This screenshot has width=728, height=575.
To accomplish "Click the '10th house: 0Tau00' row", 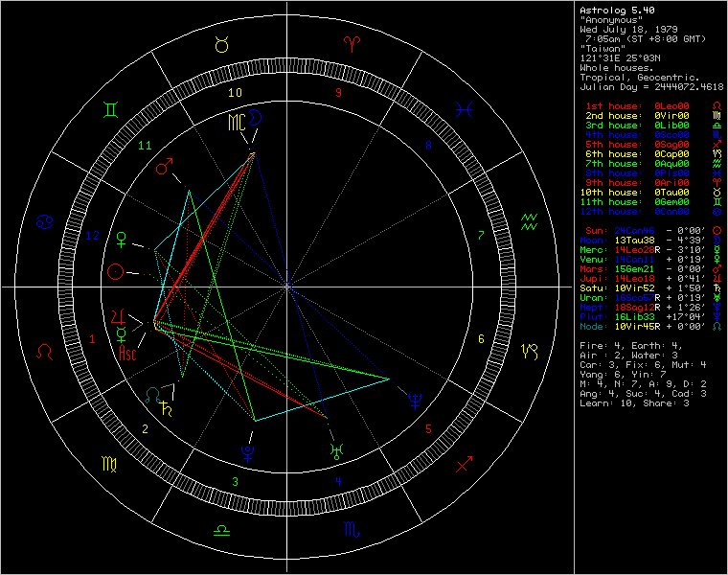I will coord(635,193).
